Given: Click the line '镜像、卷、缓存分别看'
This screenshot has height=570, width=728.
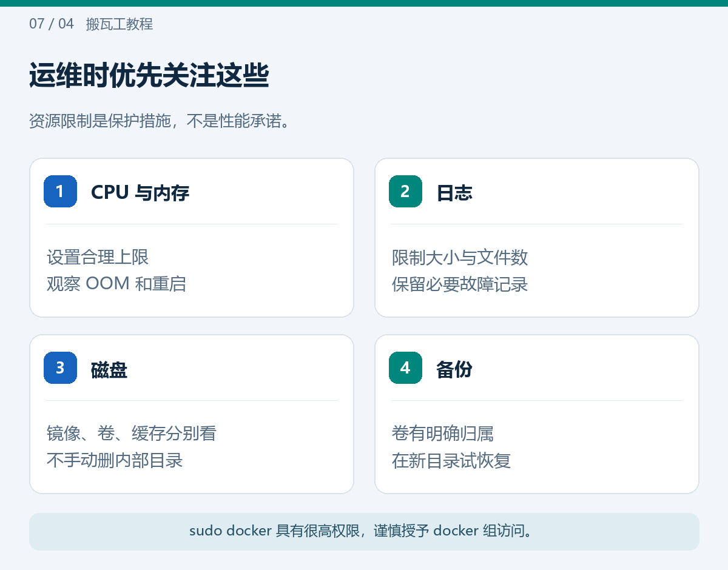Looking at the screenshot, I should coord(132,433).
